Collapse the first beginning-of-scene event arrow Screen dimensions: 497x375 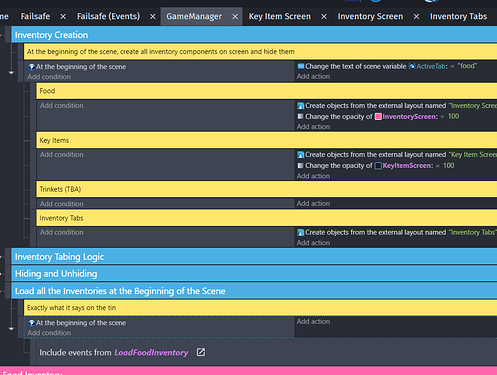[11, 72]
